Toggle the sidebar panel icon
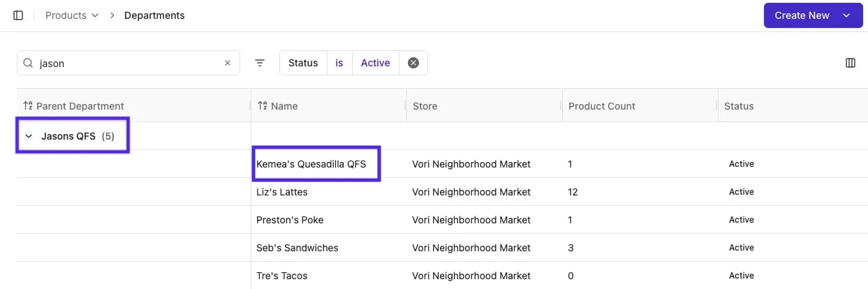The width and height of the screenshot is (868, 289). 18,15
